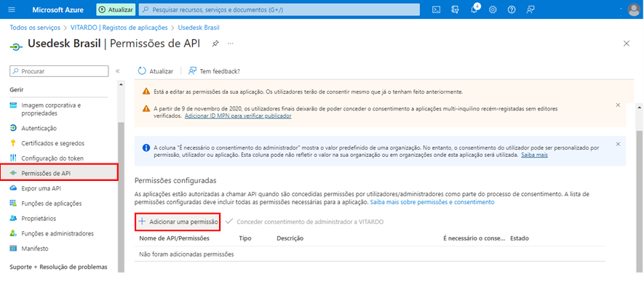Focus the global search bar
The width and height of the screenshot is (644, 287).
(279, 9)
